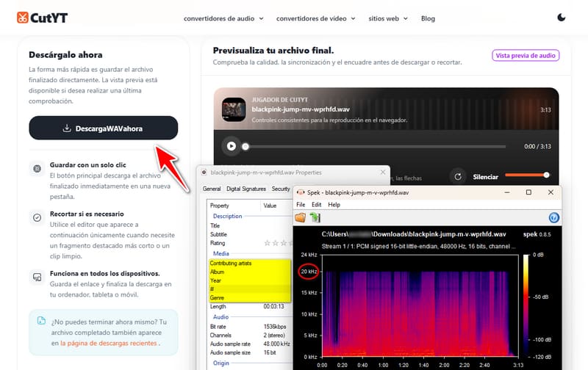Click the Spek app icon in title bar

click(x=301, y=192)
